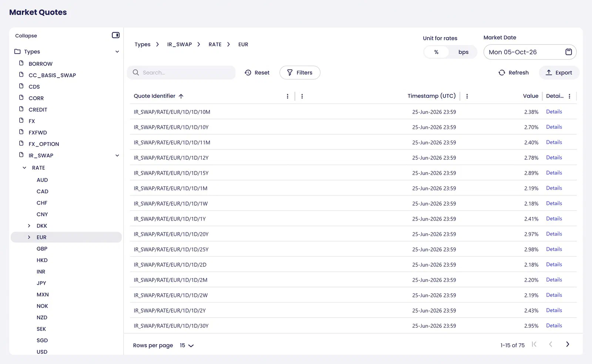Switch rate unit to bps
592x364 pixels.
coord(463,52)
